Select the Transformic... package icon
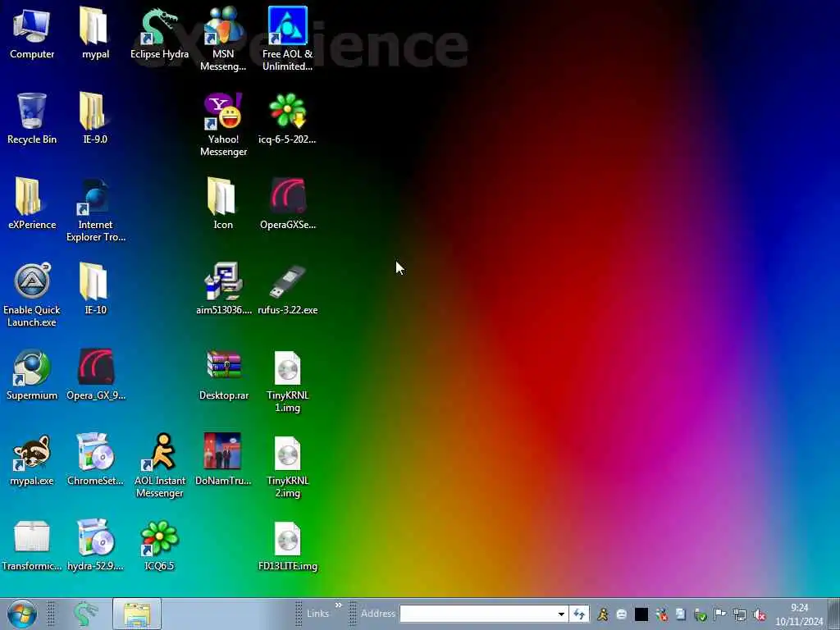Screen dimensions: 840x630 pos(32,545)
